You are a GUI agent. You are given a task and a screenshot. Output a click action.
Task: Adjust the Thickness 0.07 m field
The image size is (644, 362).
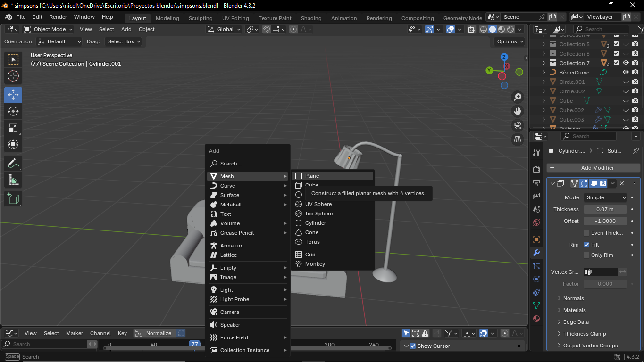pos(605,209)
